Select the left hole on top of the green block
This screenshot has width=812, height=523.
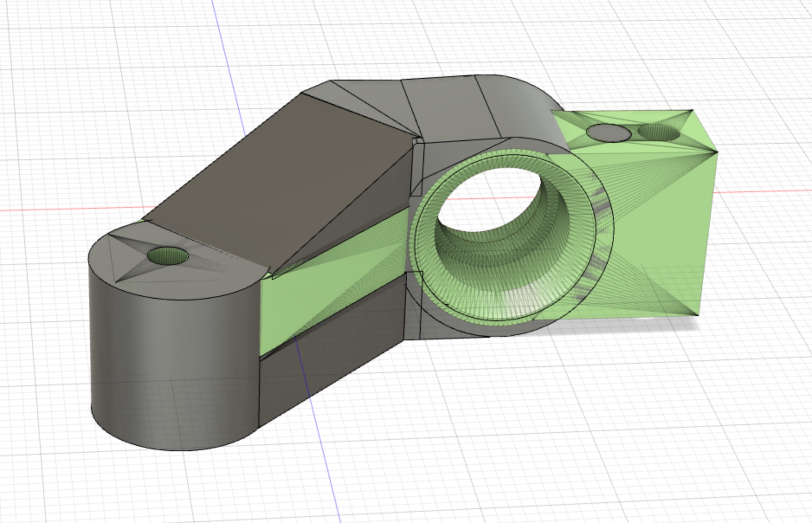pyautogui.click(x=609, y=132)
